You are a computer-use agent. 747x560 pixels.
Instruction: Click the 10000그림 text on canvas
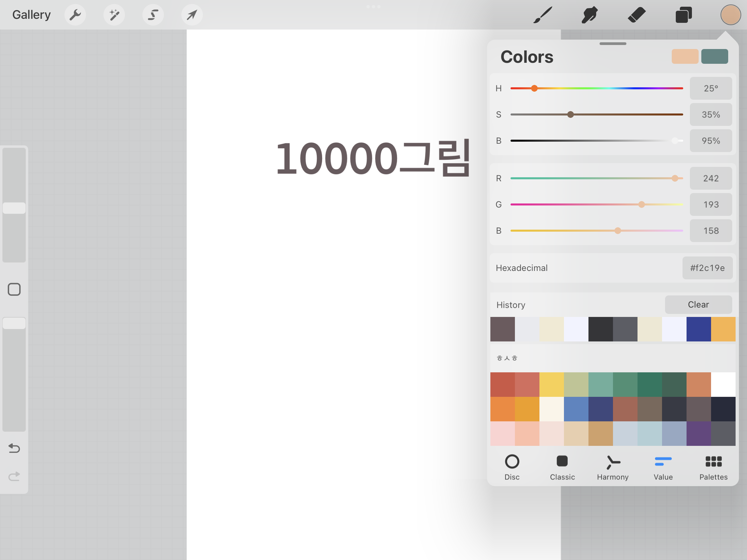coord(373,158)
